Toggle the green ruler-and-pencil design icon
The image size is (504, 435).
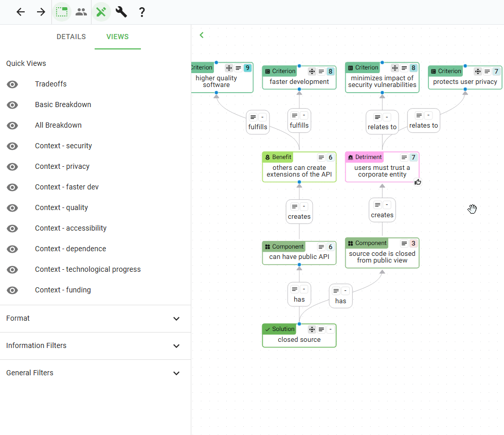click(x=101, y=12)
